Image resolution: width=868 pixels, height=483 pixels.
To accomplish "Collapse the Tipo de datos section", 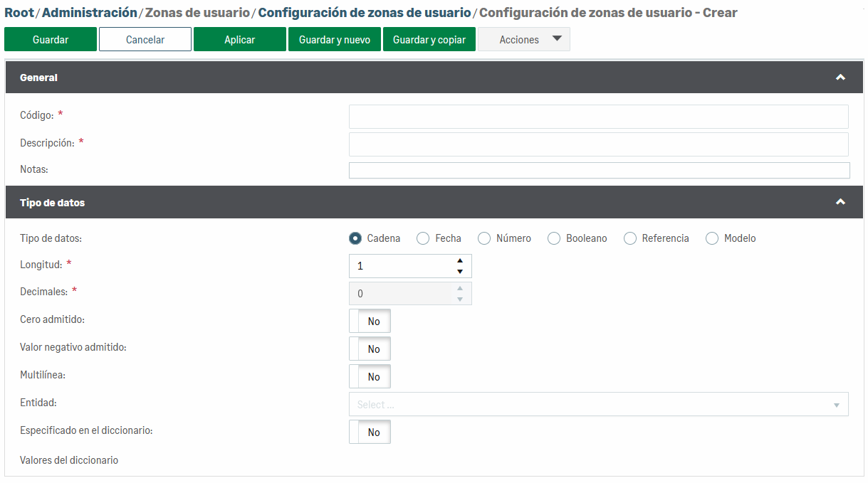I will [x=840, y=203].
